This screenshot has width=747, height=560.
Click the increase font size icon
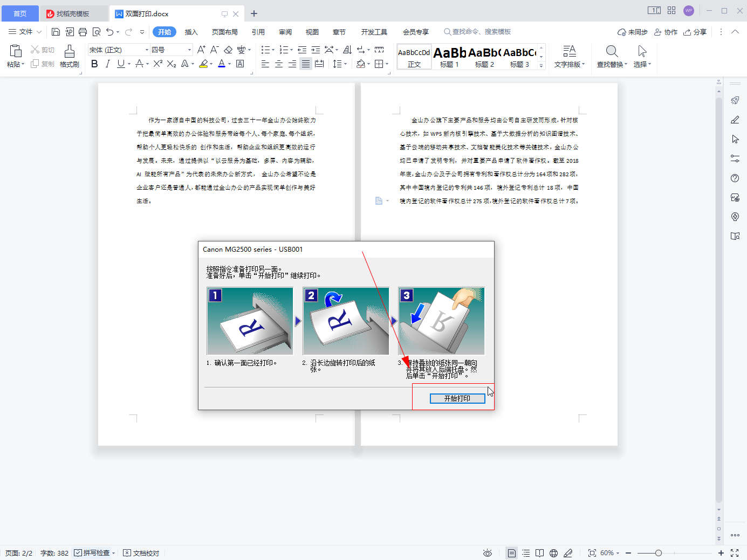coord(201,50)
